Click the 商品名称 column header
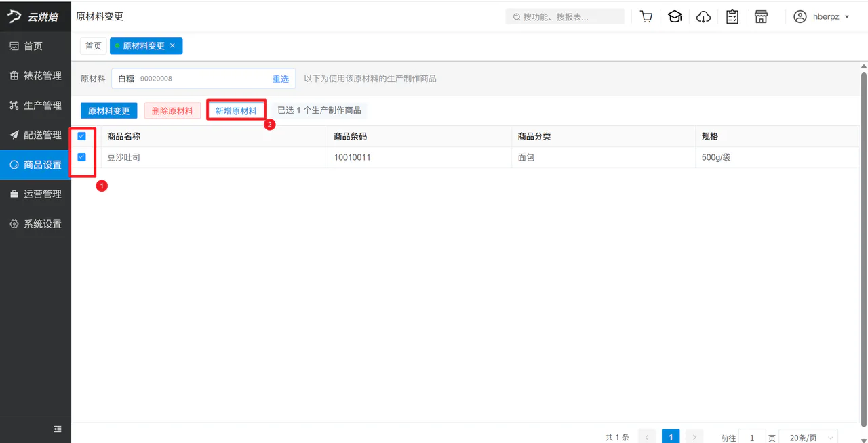Image resolution: width=868 pixels, height=443 pixels. [x=214, y=136]
